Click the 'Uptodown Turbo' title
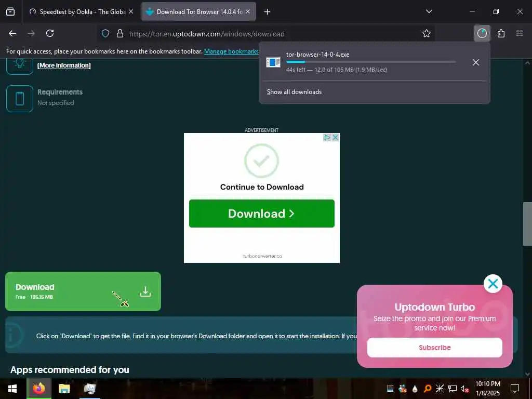This screenshot has width=532, height=399. coord(435,307)
